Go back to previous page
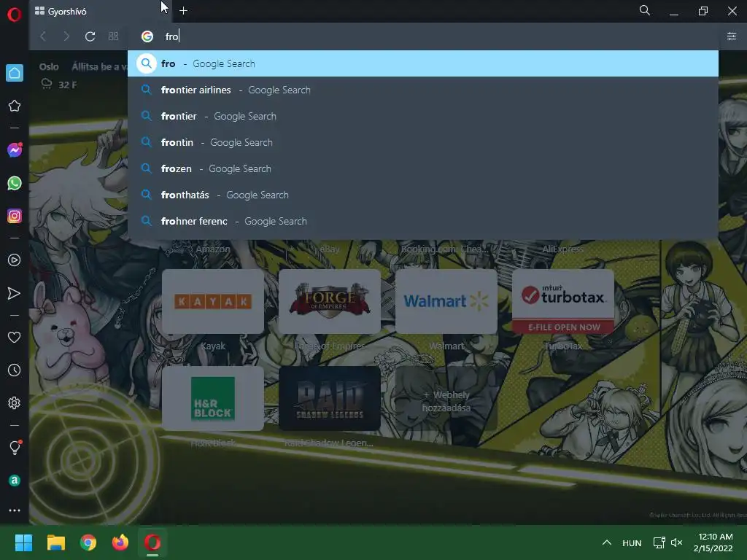747x560 pixels. point(43,36)
